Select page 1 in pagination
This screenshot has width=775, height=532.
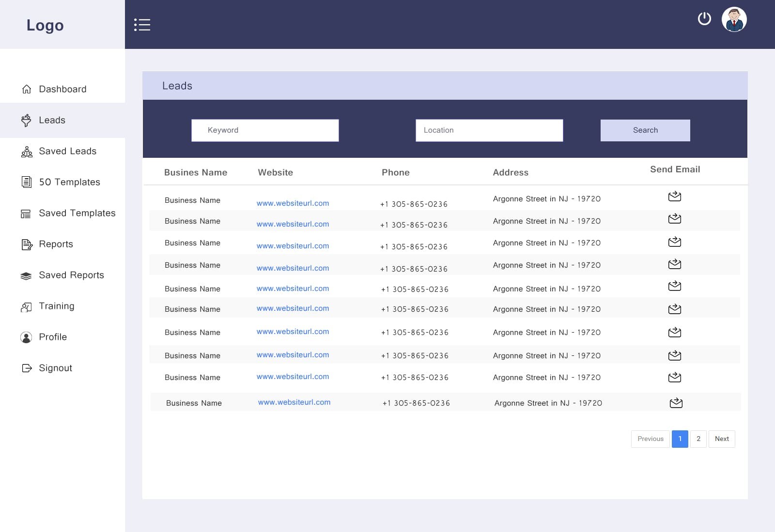pos(680,439)
